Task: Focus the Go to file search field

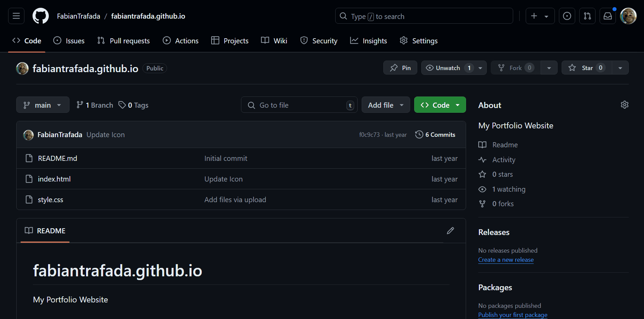Action: tap(298, 105)
